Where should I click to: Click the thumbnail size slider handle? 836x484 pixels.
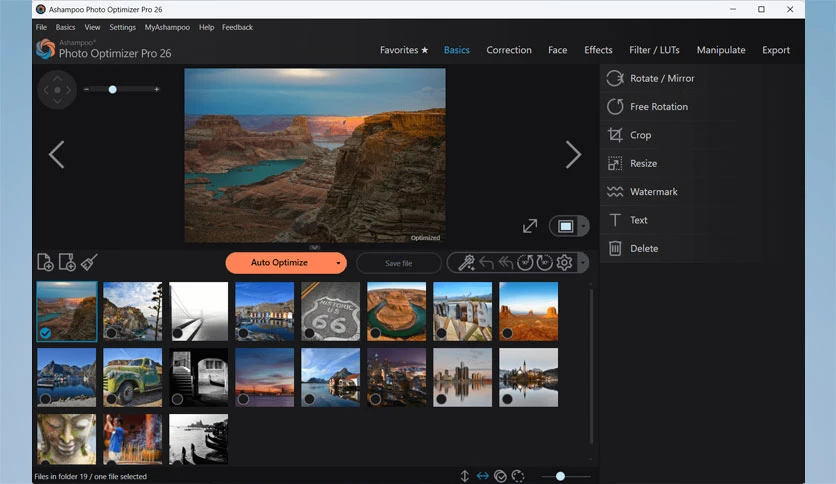pos(560,476)
